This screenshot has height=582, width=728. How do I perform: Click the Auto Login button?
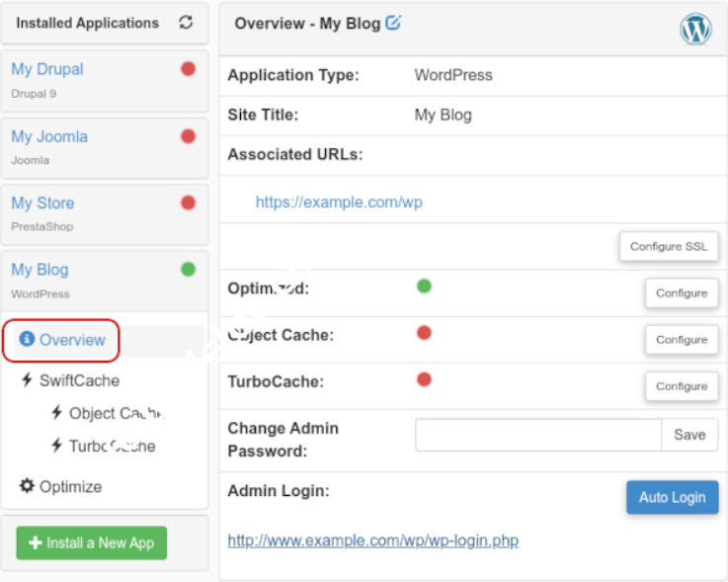672,497
